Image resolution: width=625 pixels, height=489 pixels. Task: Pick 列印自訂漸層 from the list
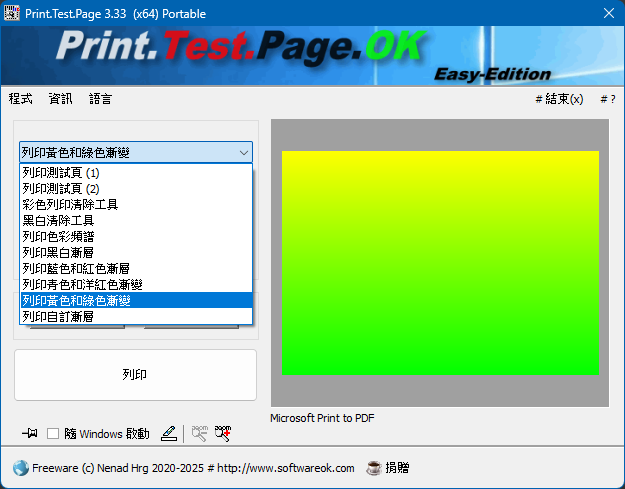[x=58, y=316]
